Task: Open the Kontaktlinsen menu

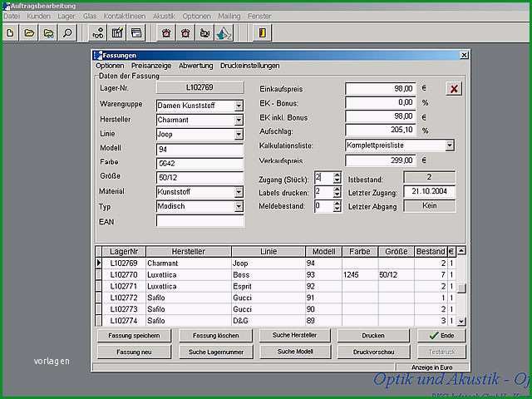Action: (125, 16)
